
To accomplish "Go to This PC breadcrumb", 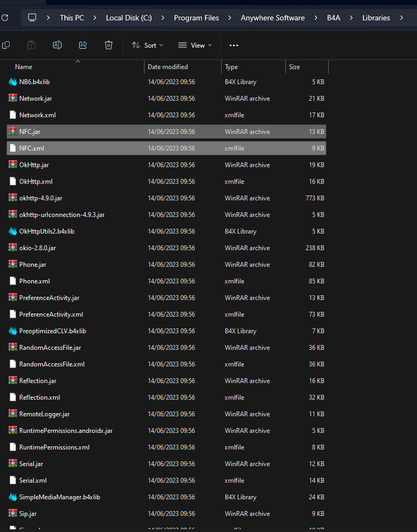I will (x=72, y=18).
